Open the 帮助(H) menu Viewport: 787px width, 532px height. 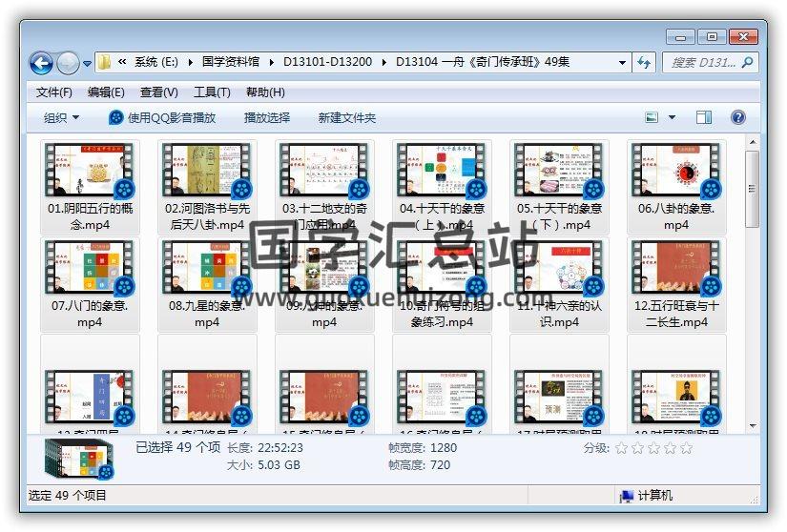coord(265,92)
